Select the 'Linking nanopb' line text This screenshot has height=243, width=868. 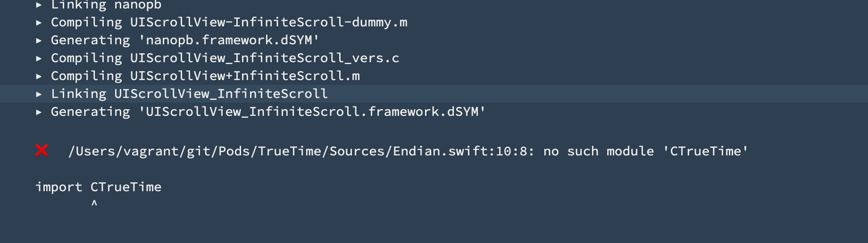point(106,5)
